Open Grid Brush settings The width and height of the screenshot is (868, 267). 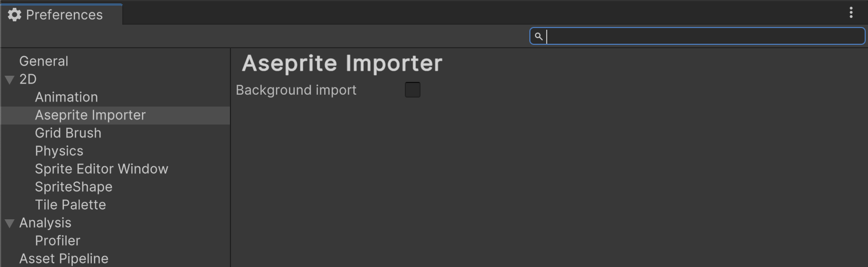(x=68, y=133)
